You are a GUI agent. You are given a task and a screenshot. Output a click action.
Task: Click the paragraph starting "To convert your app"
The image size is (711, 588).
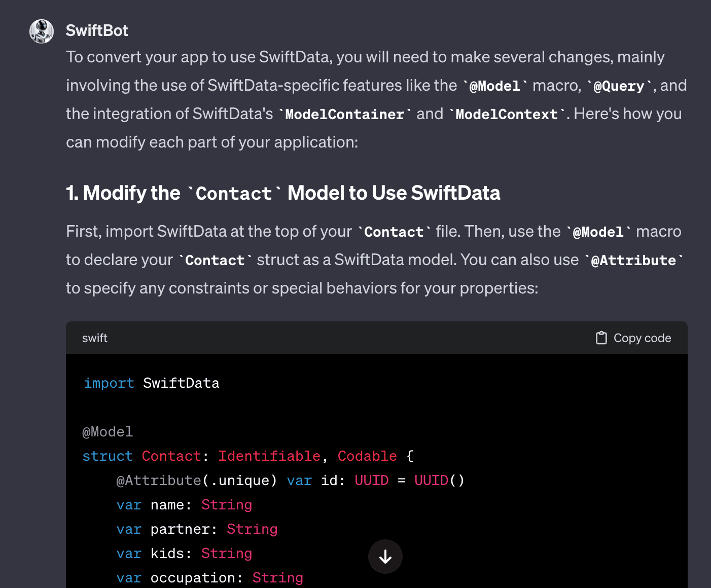376,100
